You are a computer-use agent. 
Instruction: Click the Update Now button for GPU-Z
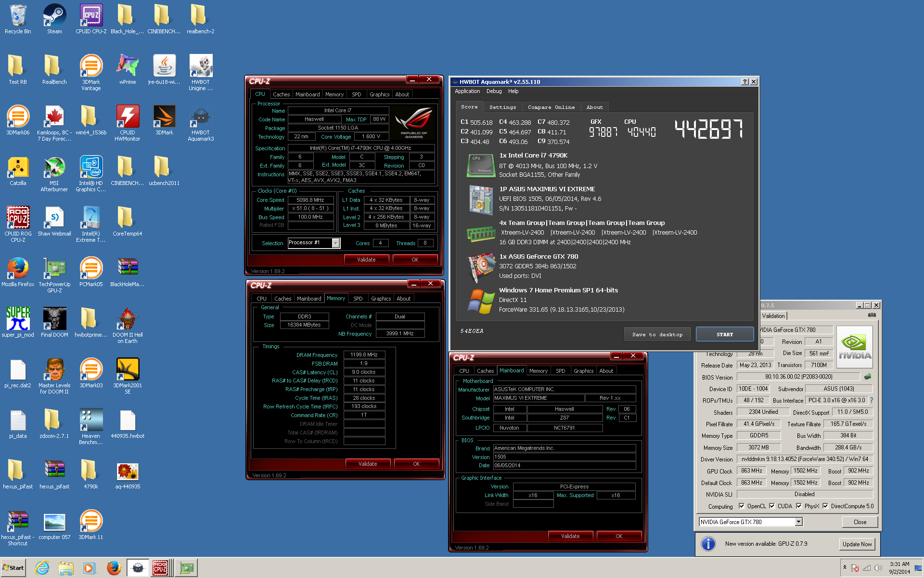pos(857,544)
